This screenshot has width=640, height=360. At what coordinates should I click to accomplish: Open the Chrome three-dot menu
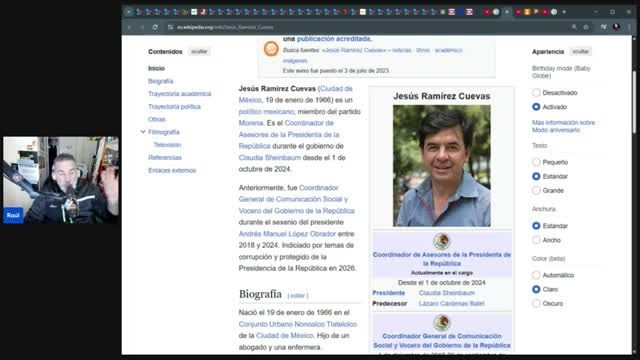(629, 27)
